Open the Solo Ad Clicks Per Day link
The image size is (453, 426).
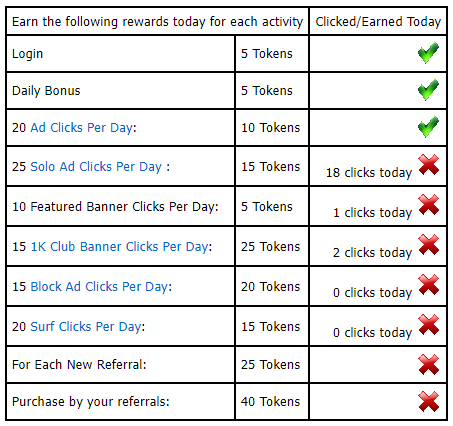pyautogui.click(x=96, y=167)
